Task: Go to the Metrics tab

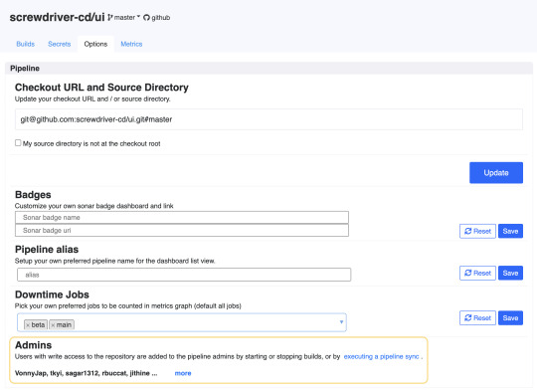Action: [x=131, y=44]
